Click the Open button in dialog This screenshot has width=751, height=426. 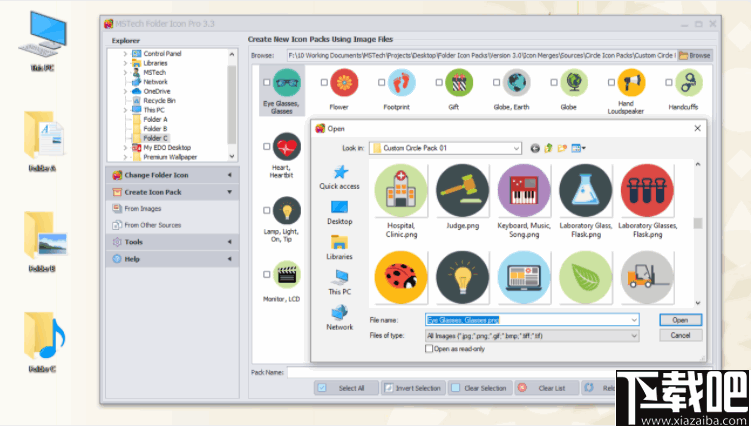[x=681, y=320]
